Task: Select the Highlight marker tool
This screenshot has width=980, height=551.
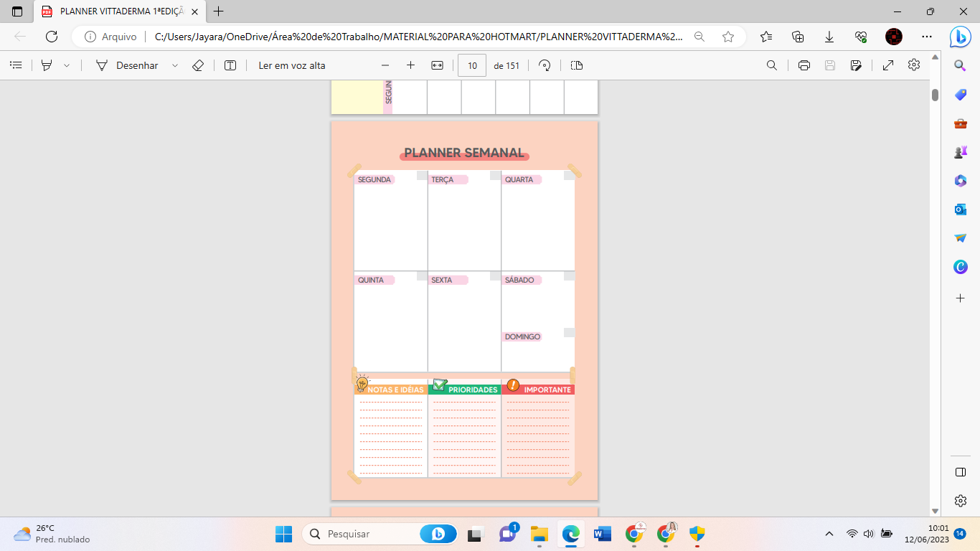Action: 47,65
